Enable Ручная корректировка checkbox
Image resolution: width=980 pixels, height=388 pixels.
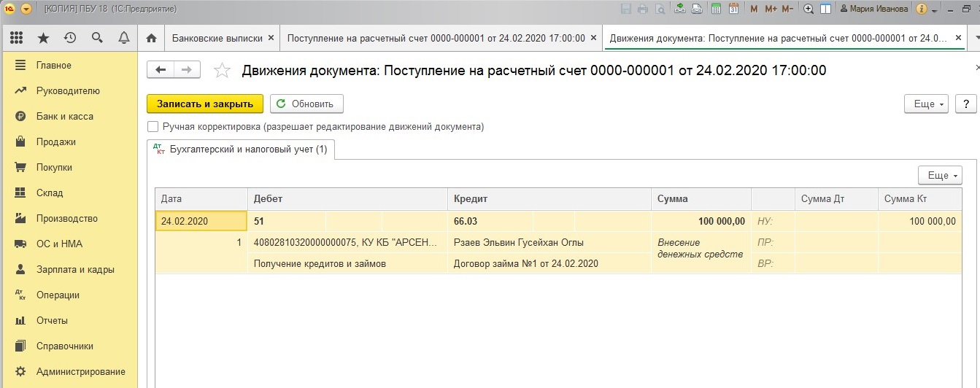pyautogui.click(x=153, y=126)
